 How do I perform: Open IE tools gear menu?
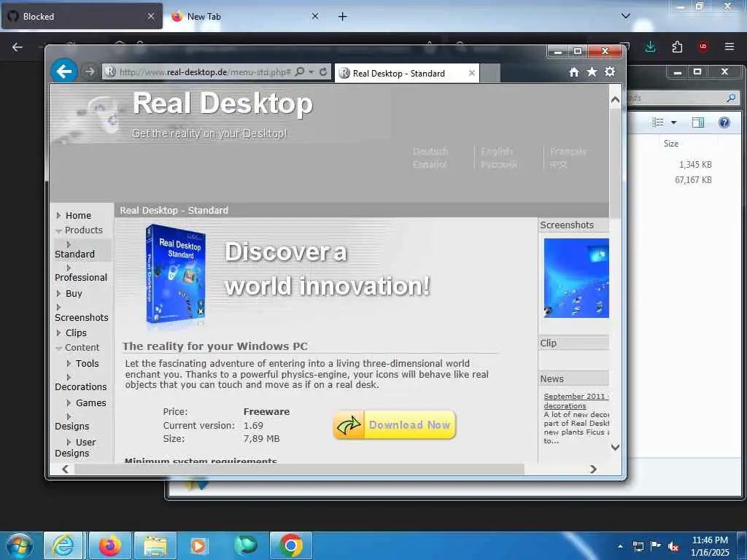610,72
